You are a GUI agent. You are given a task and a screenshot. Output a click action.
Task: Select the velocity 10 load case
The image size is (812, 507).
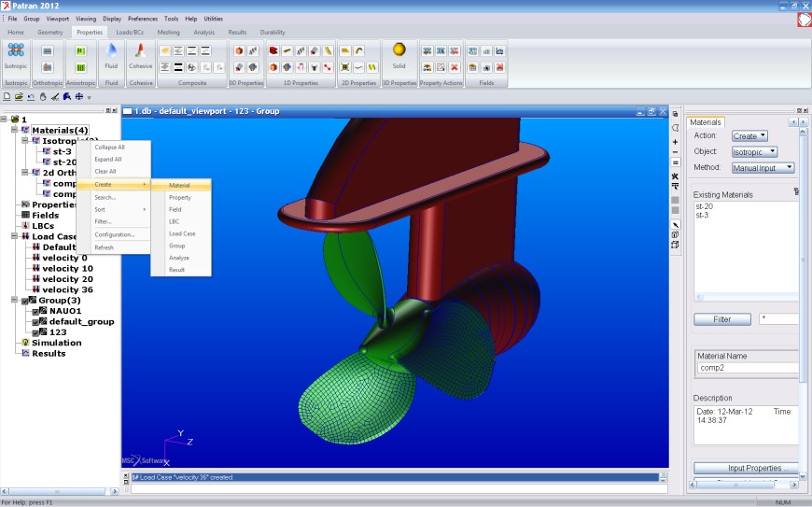pyautogui.click(x=67, y=268)
